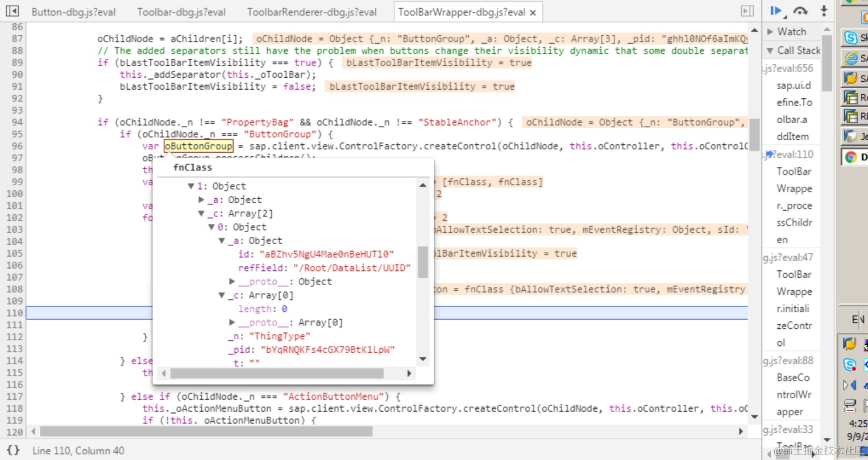Open the ToolbarRenderer-dbg.js?eval tab
The height and width of the screenshot is (460, 868).
[x=312, y=12]
